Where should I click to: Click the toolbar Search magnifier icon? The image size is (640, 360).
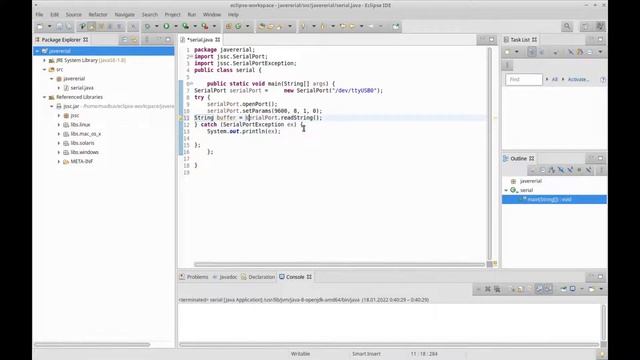tap(567, 27)
